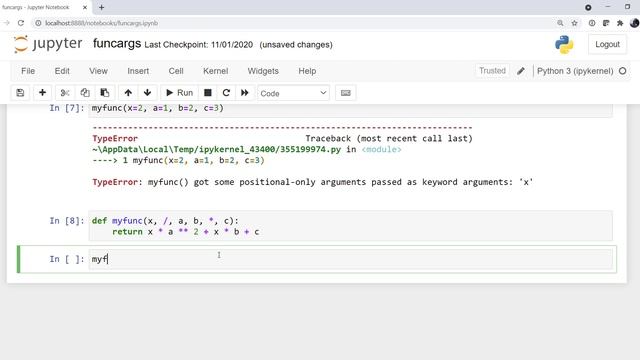Click the Last Checkpoint text

pyautogui.click(x=198, y=44)
